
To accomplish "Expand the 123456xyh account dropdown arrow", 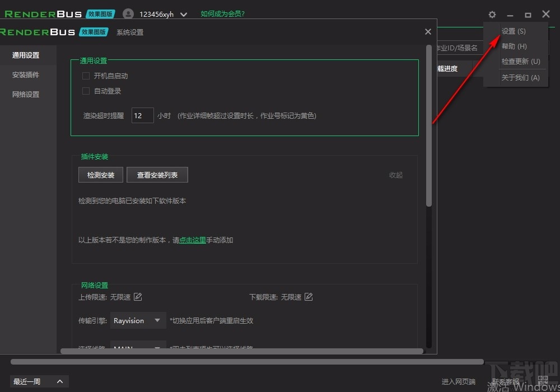I will pos(184,15).
